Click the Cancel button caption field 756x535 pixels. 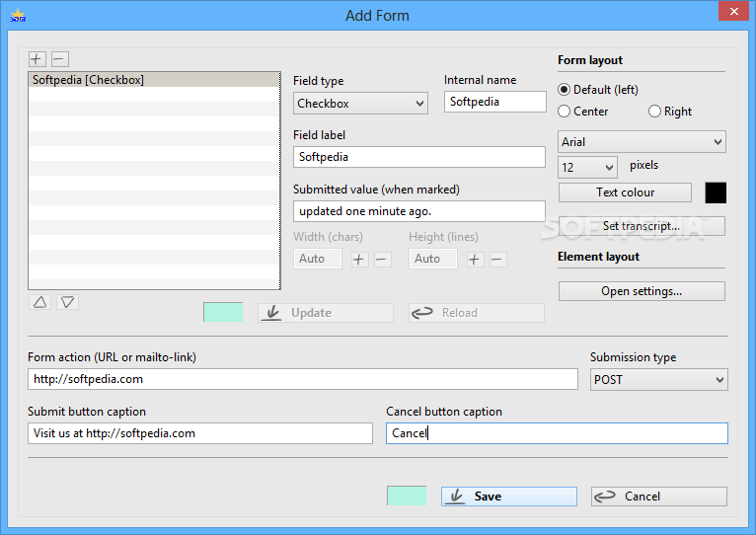coord(557,433)
